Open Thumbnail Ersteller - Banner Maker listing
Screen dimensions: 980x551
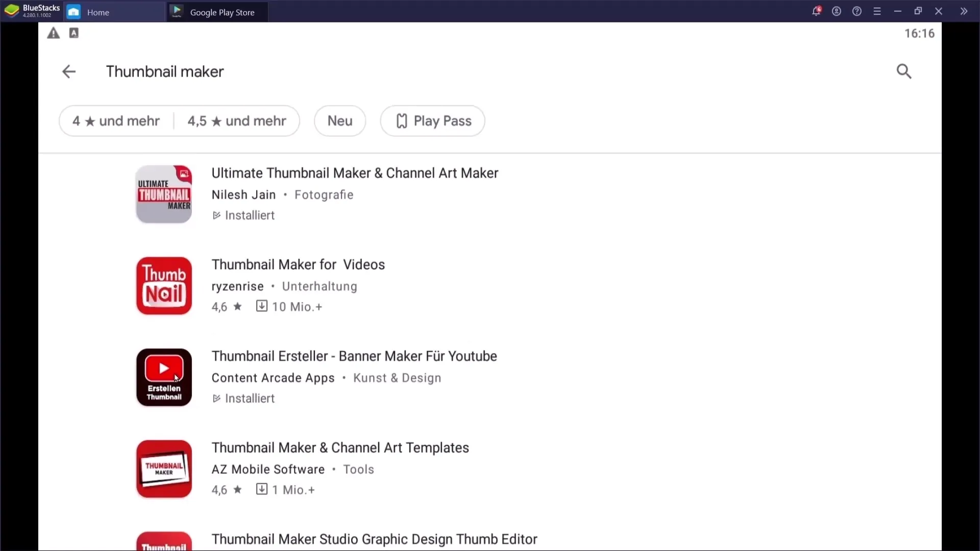click(354, 356)
